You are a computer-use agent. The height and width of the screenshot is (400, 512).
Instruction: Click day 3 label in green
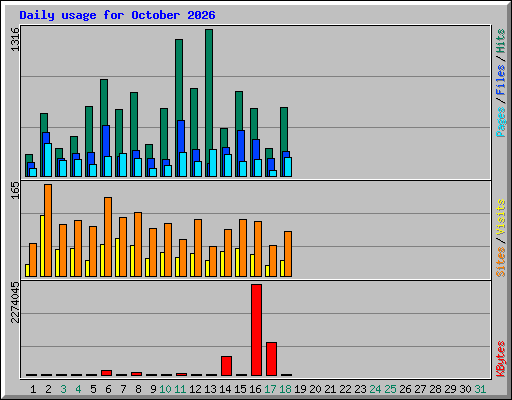click(63, 389)
